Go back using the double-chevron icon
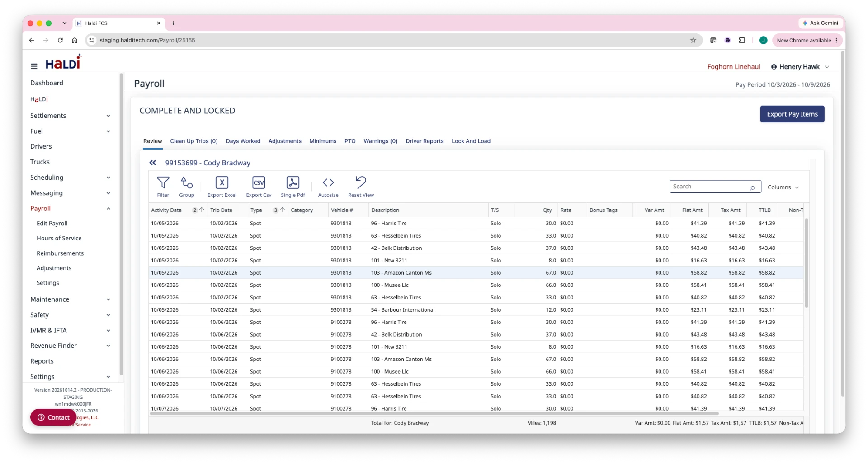 pos(153,163)
